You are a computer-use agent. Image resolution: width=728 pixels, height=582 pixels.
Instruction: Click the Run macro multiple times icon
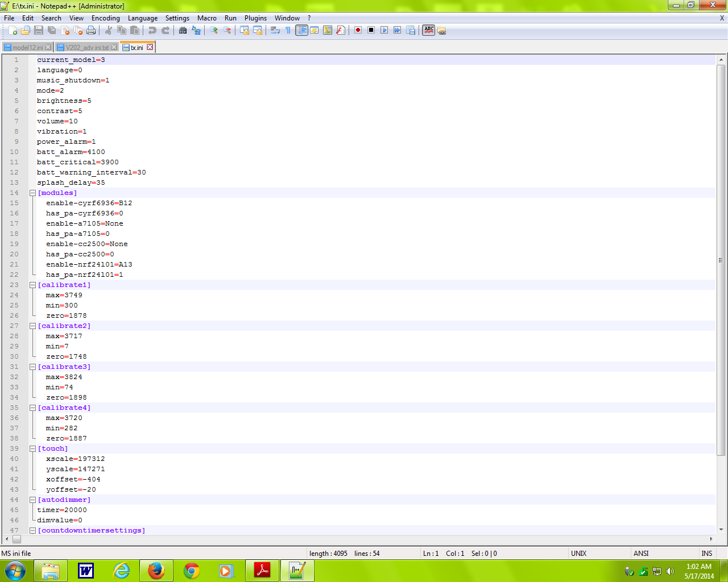click(398, 30)
